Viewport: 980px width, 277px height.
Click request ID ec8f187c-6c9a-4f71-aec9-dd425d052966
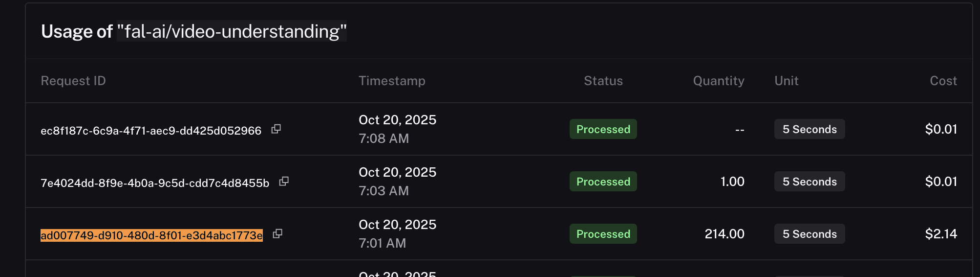click(x=151, y=131)
